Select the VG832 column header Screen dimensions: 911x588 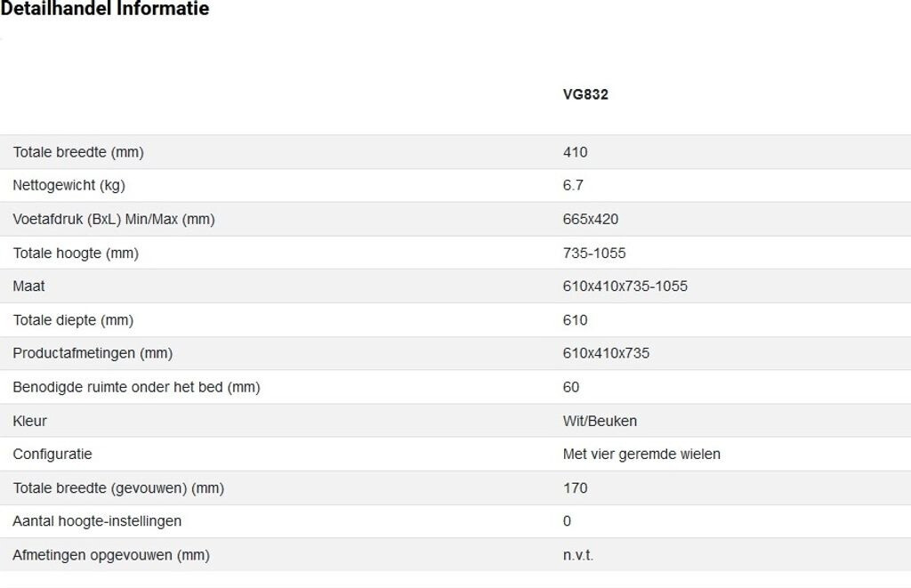585,94
